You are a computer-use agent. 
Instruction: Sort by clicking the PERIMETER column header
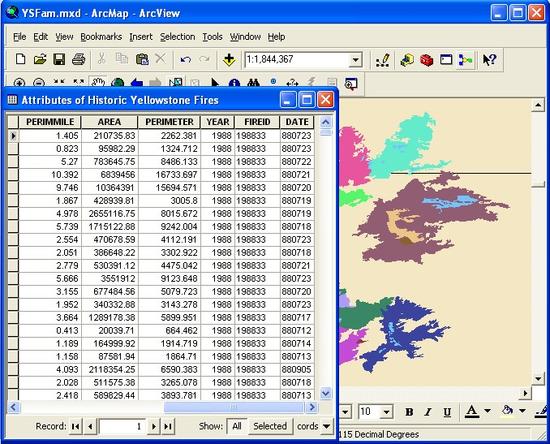[x=169, y=122]
